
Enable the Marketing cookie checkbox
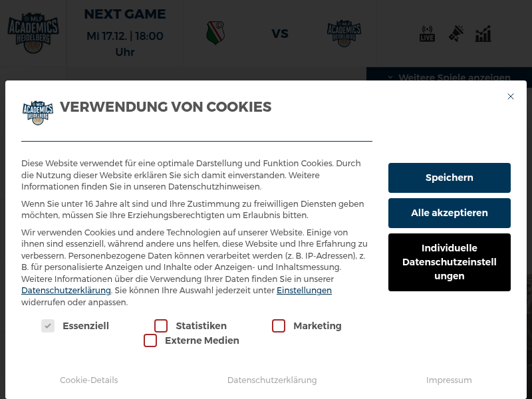(279, 325)
